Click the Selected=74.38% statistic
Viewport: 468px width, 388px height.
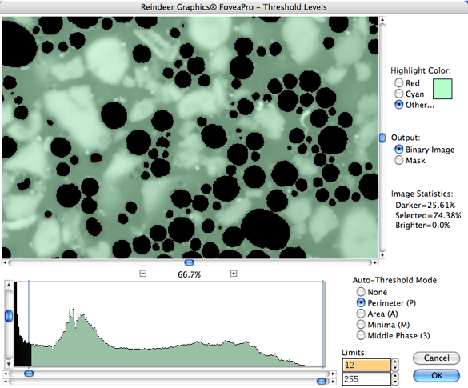tap(428, 215)
